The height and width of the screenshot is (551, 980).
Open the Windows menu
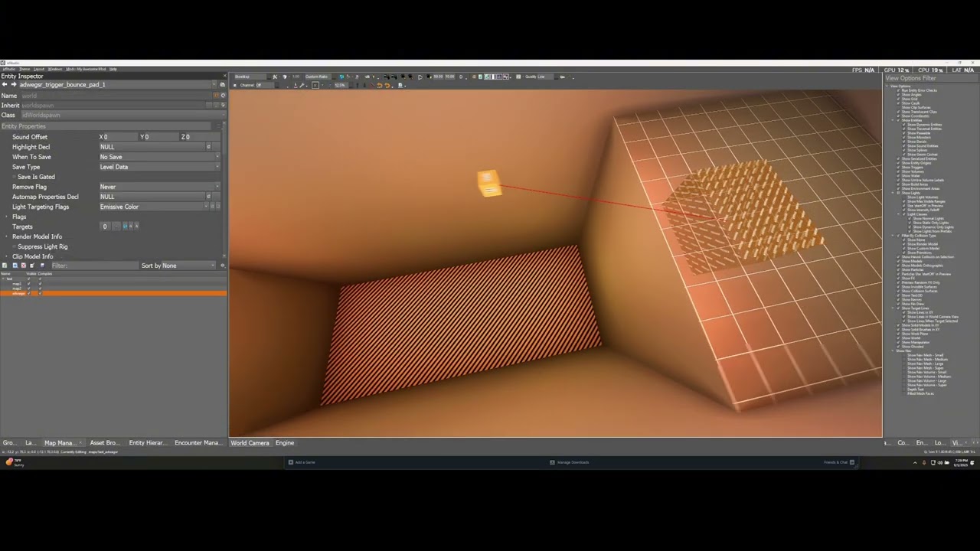[54, 69]
